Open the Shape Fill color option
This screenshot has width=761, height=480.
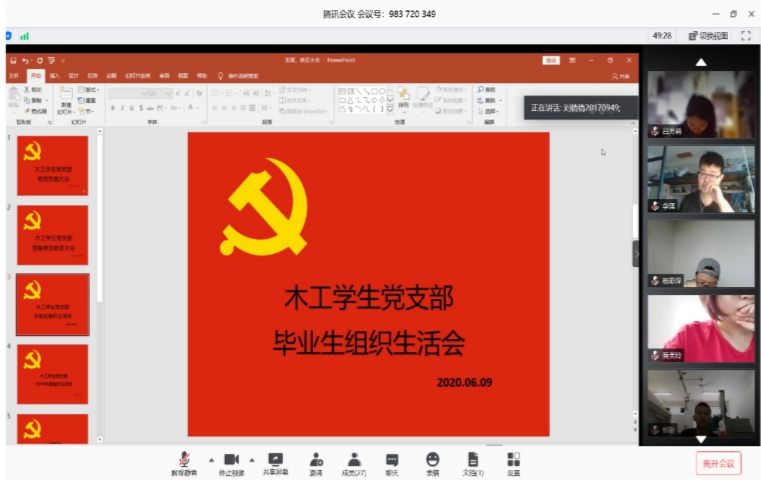pos(451,90)
